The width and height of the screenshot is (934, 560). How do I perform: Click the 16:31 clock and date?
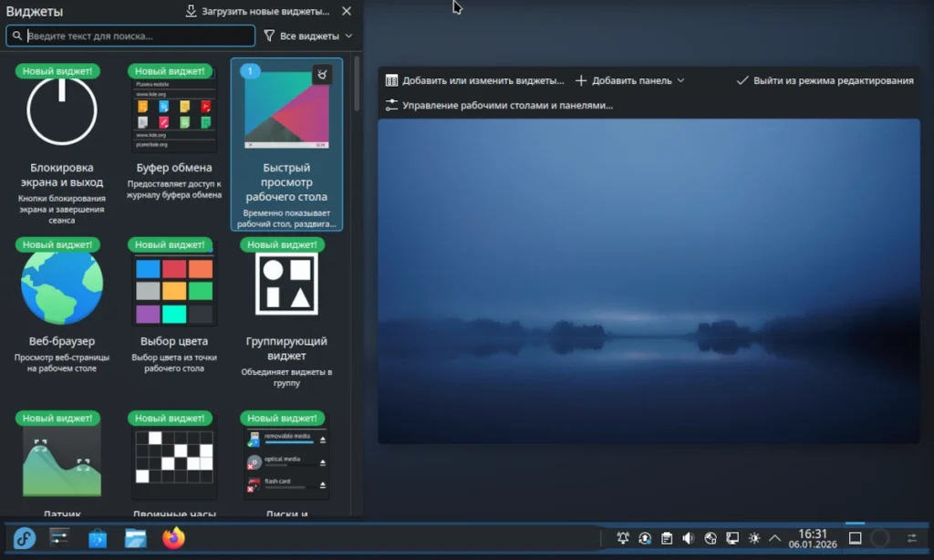point(813,538)
